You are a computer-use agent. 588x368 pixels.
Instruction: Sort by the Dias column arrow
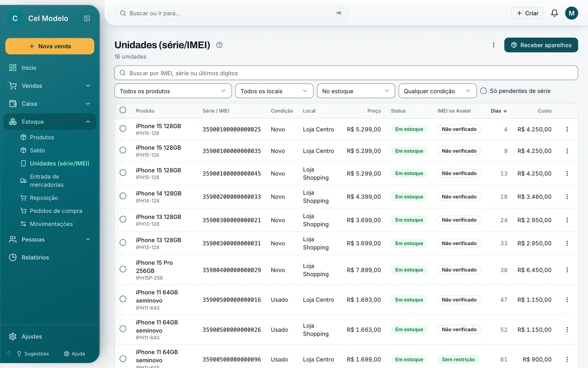505,111
